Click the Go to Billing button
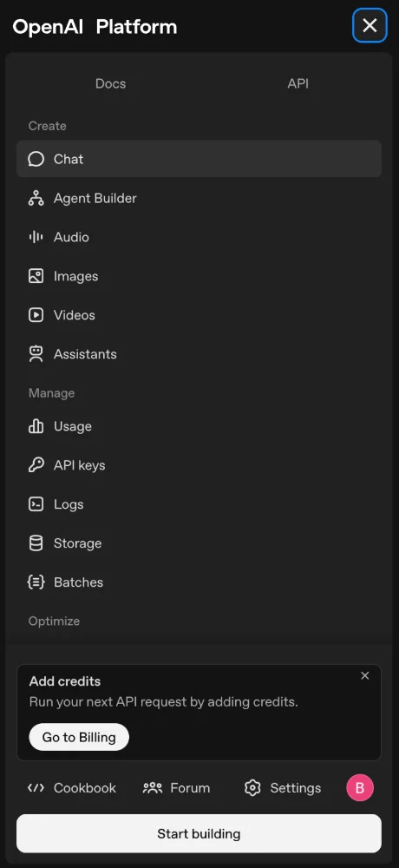Image resolution: width=399 pixels, height=868 pixels. point(79,737)
